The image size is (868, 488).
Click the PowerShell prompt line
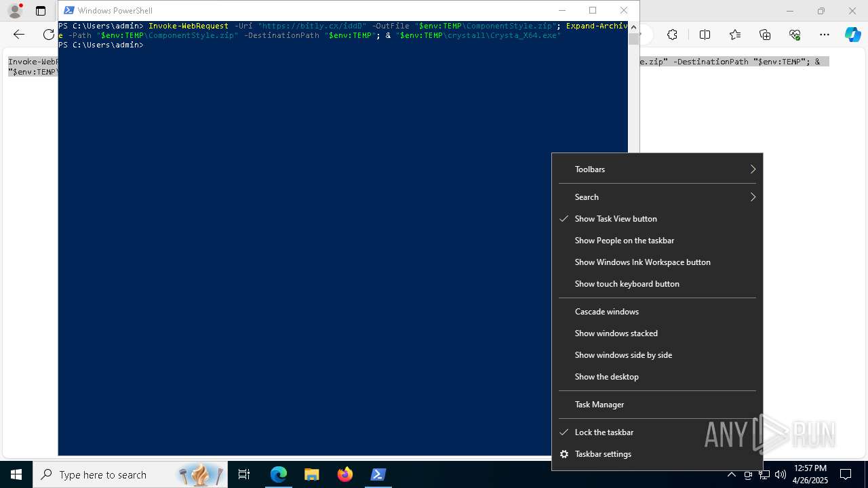pos(101,45)
